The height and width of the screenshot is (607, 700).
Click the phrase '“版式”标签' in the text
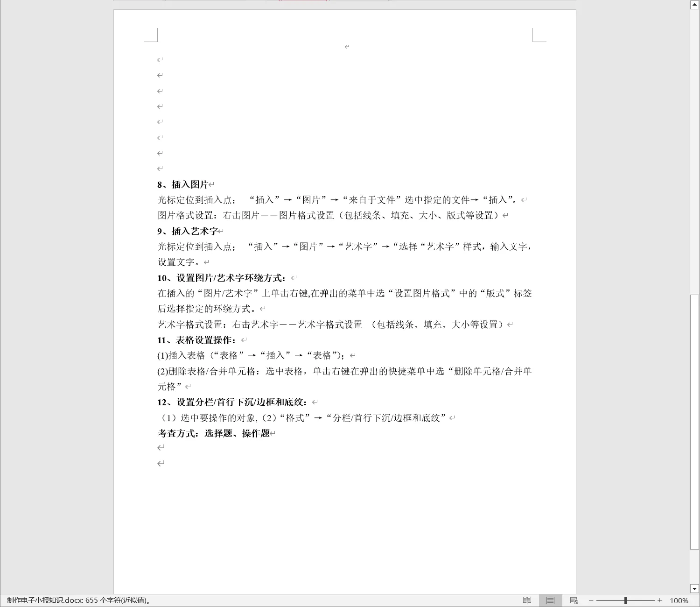(505, 293)
